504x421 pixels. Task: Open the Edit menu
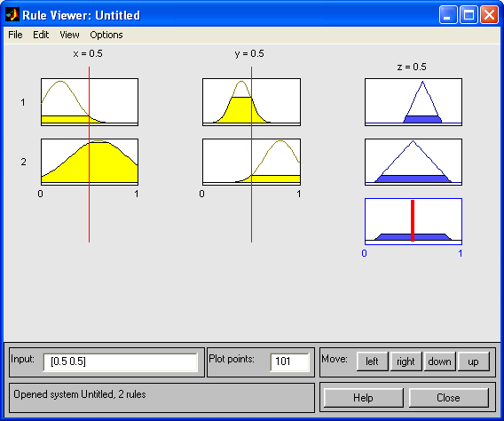(41, 35)
